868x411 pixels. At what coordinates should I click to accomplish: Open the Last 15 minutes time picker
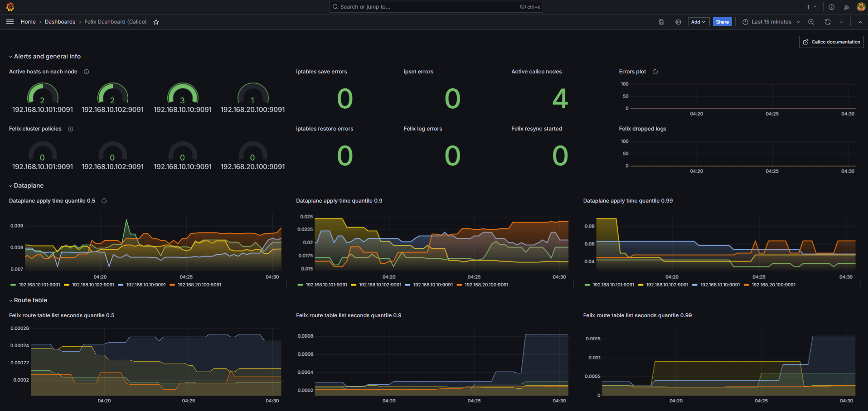coord(771,22)
